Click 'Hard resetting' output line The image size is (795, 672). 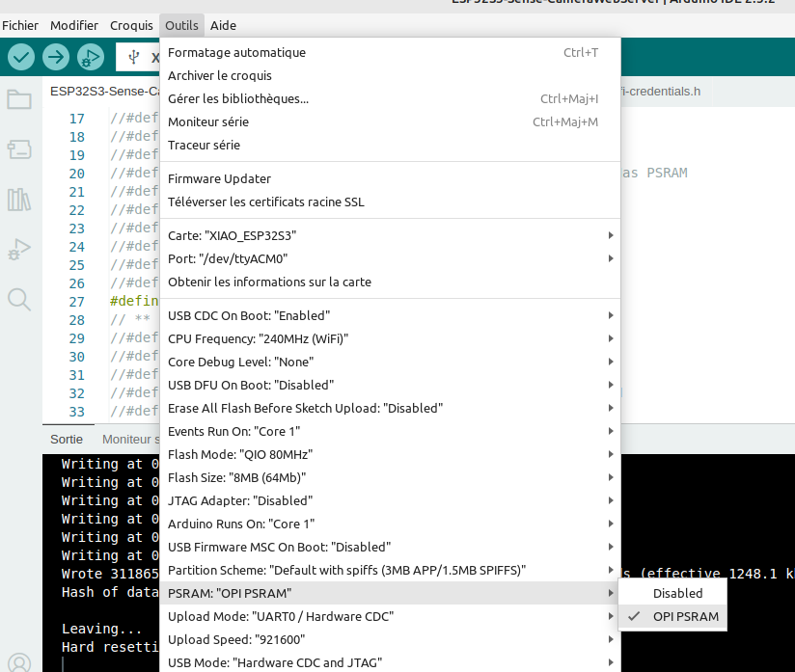point(110,647)
